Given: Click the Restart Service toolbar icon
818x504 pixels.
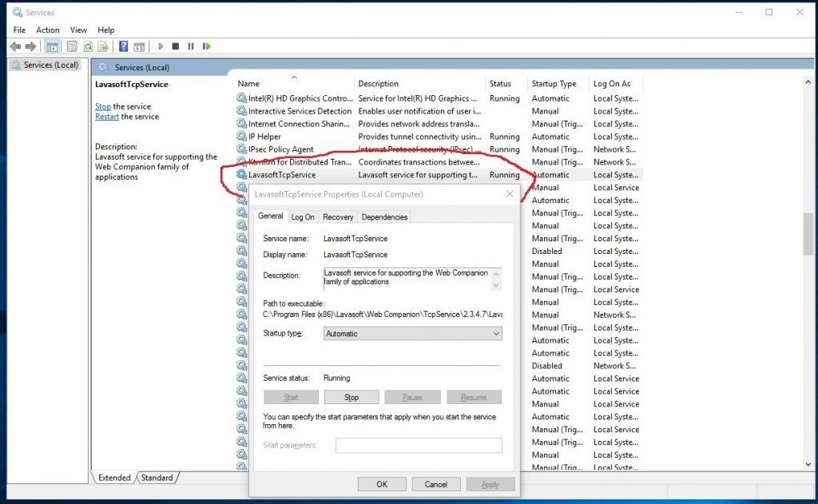Looking at the screenshot, I should tap(206, 46).
